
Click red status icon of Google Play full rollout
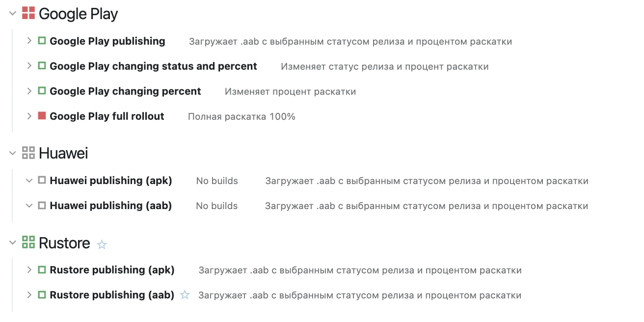(x=42, y=116)
